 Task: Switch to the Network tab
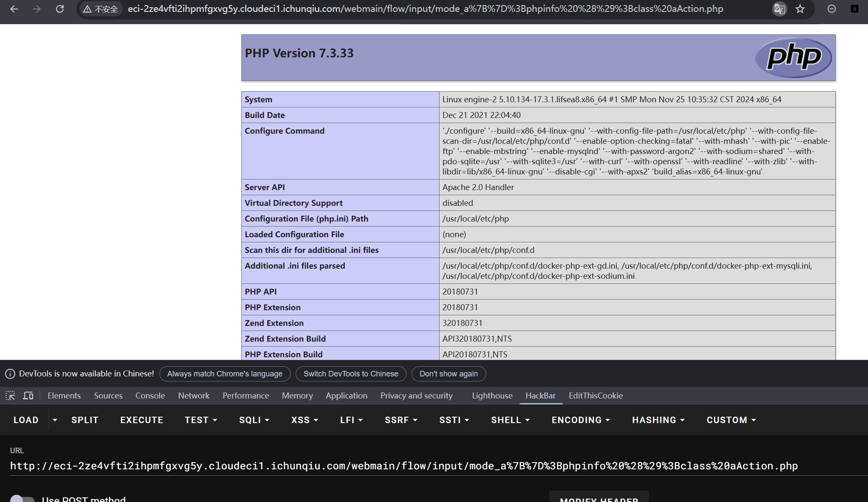(193, 395)
